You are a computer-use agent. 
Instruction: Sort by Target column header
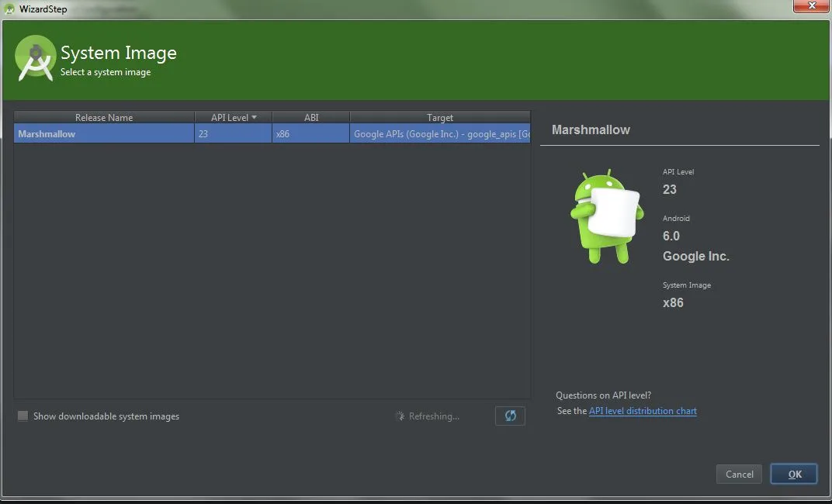(x=440, y=117)
